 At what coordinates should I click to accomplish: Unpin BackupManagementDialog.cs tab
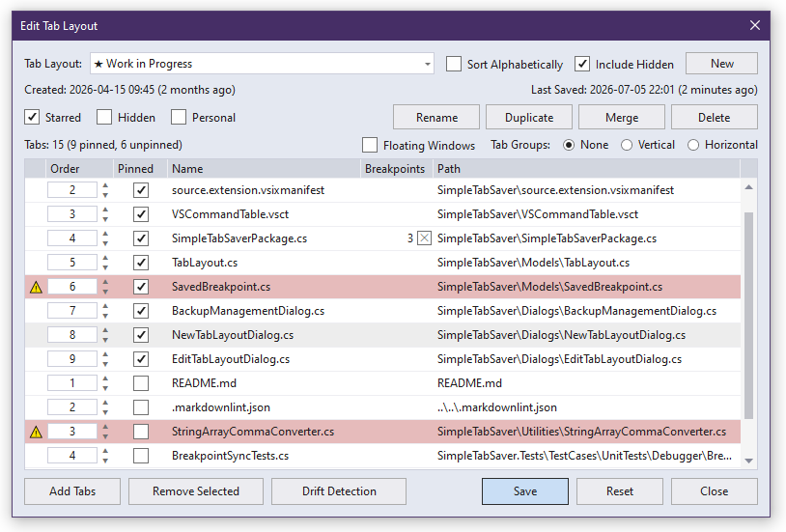[141, 311]
